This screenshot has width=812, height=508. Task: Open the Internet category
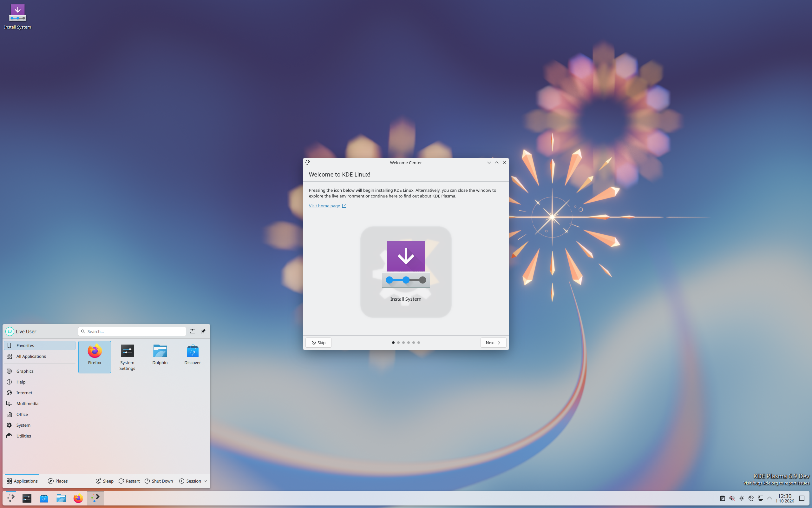[40, 393]
